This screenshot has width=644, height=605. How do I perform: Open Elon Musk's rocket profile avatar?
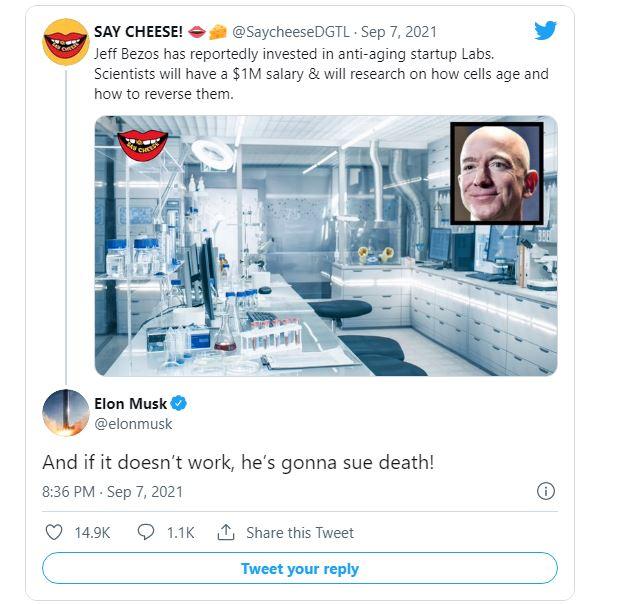click(x=66, y=412)
